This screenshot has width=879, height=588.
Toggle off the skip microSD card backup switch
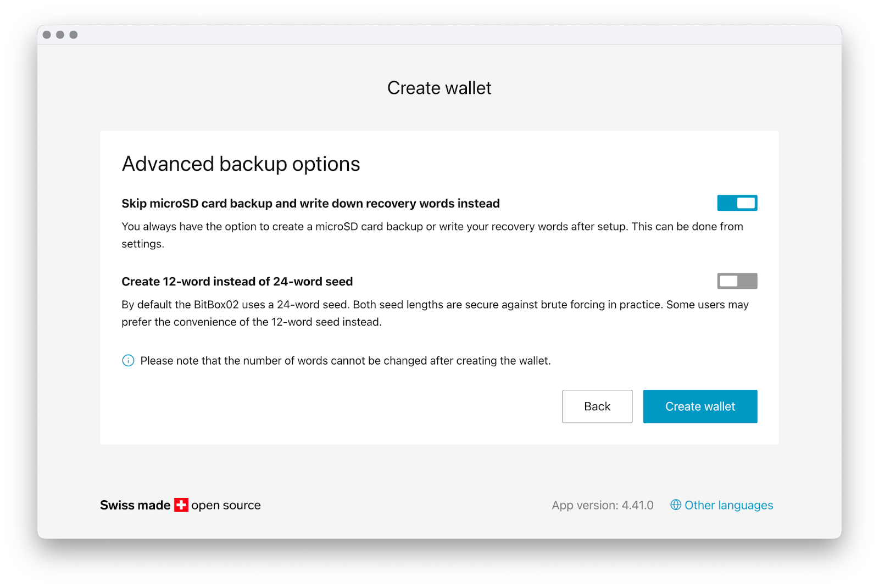coord(737,203)
